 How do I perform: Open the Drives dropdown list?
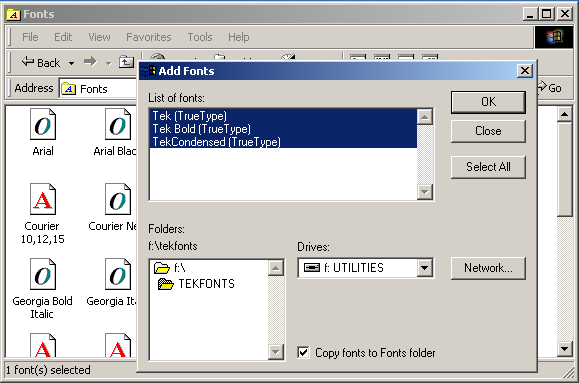coord(425,268)
